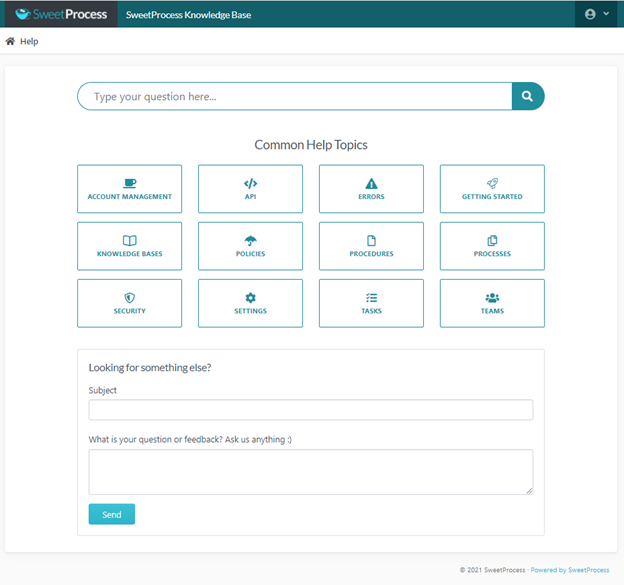Click the Getting Started rocket icon

[x=492, y=183]
